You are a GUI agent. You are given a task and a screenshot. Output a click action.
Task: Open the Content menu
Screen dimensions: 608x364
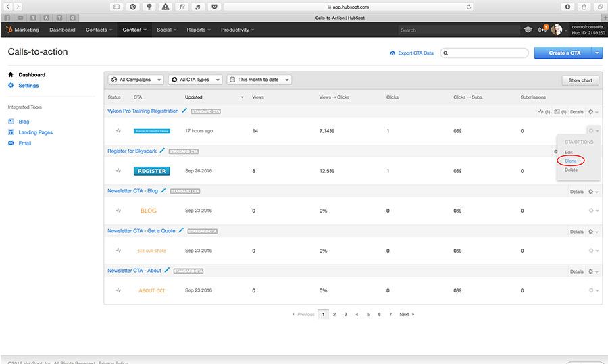(134, 30)
